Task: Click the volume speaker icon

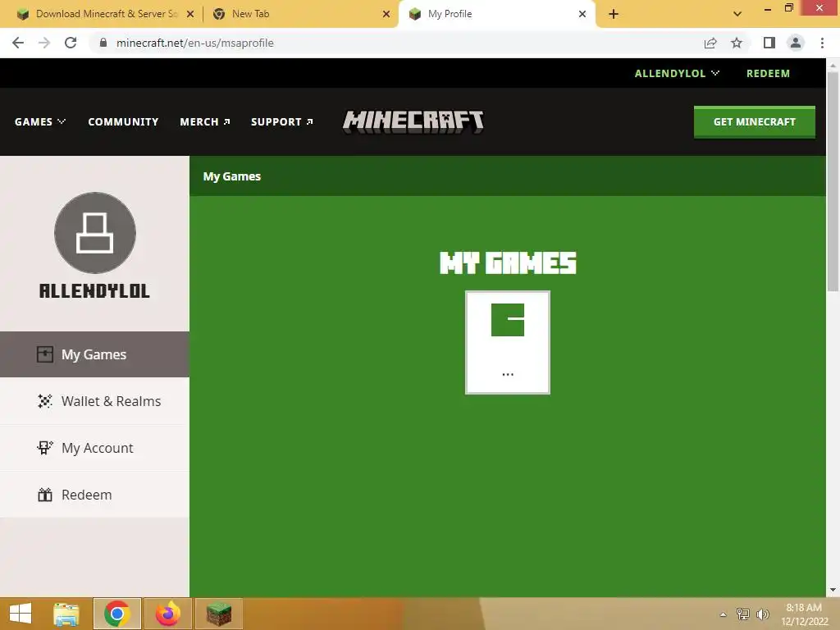Action: (x=763, y=614)
